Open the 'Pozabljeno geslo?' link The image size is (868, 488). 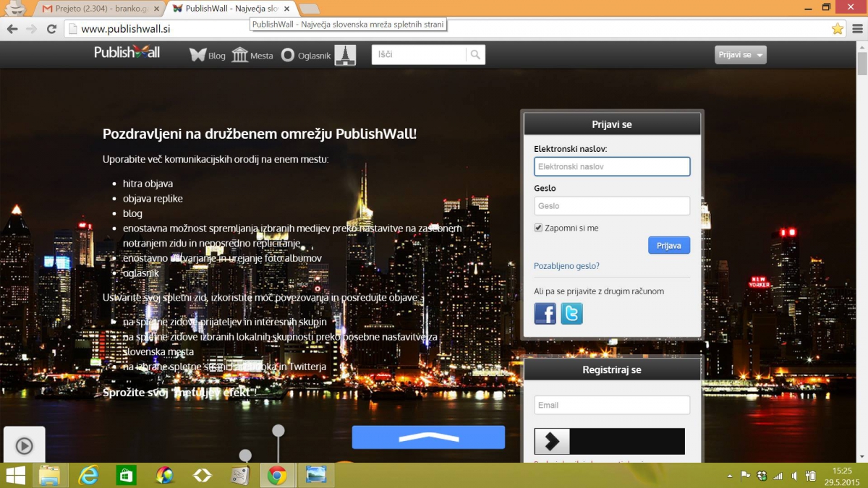566,266
